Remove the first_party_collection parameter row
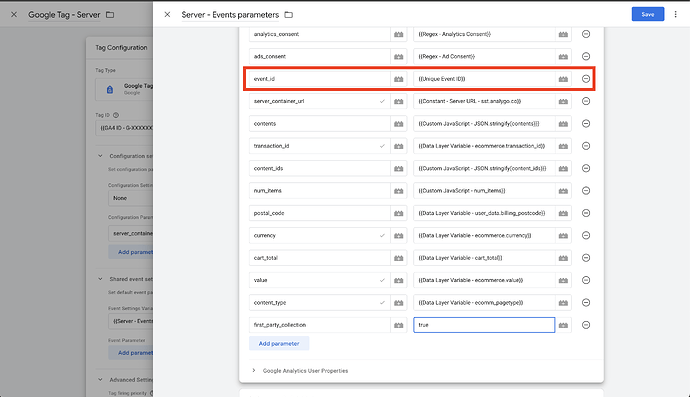The height and width of the screenshot is (397, 690). (x=586, y=325)
